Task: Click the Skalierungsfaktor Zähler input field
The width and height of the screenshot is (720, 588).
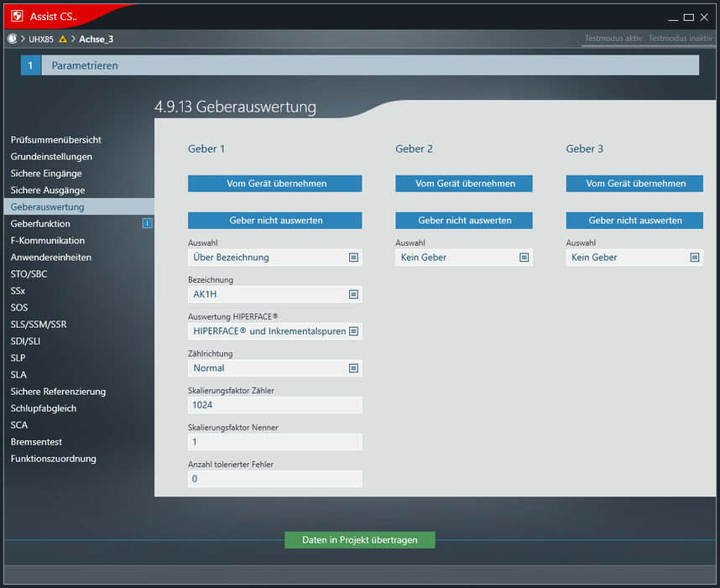Action: [274, 405]
